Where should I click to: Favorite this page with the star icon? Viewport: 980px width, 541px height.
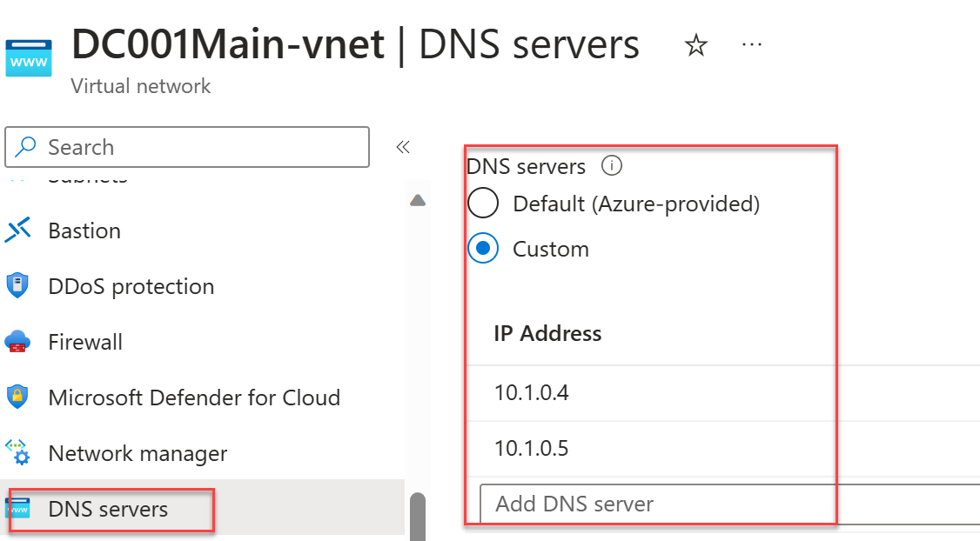coord(695,45)
